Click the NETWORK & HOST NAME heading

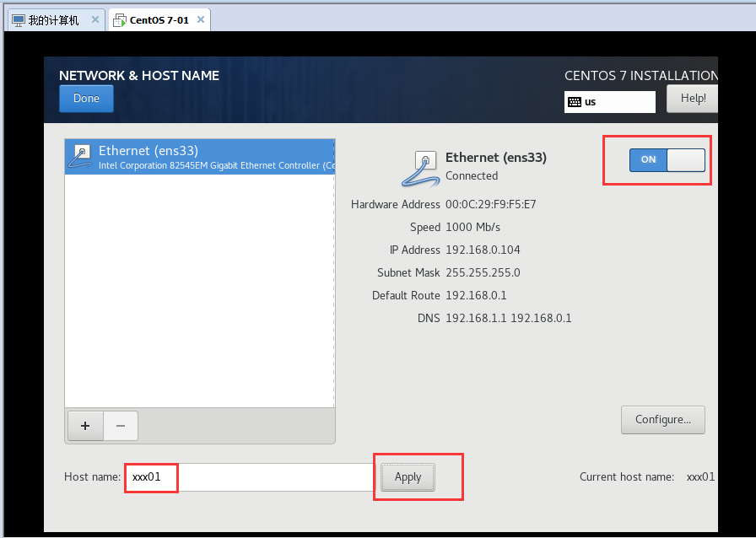point(139,76)
